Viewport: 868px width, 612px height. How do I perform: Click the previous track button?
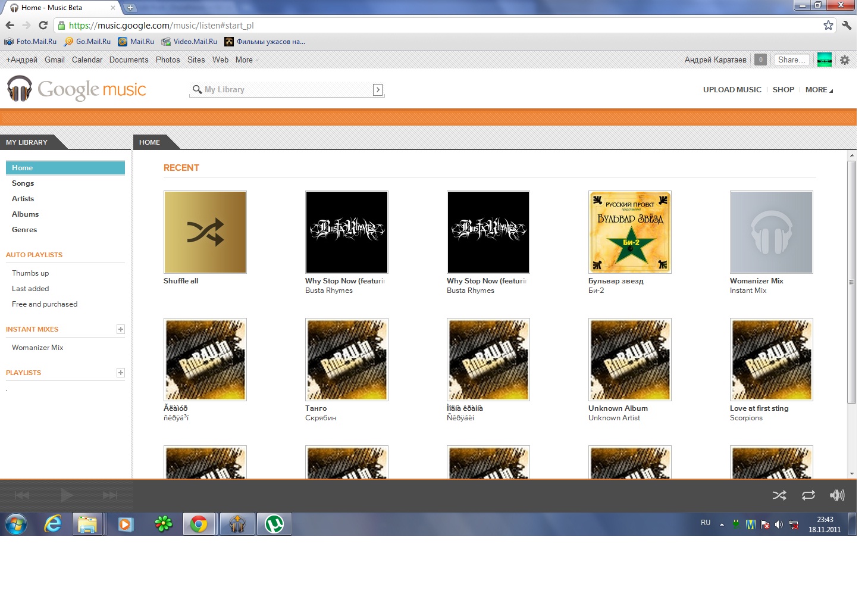[x=22, y=495]
